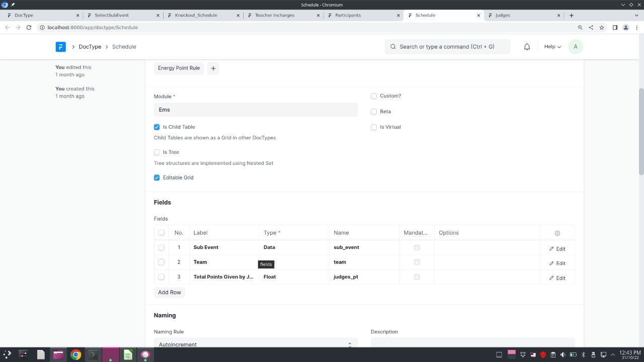This screenshot has width=644, height=362.
Task: Open the Fields grid settings gear
Action: point(557,233)
